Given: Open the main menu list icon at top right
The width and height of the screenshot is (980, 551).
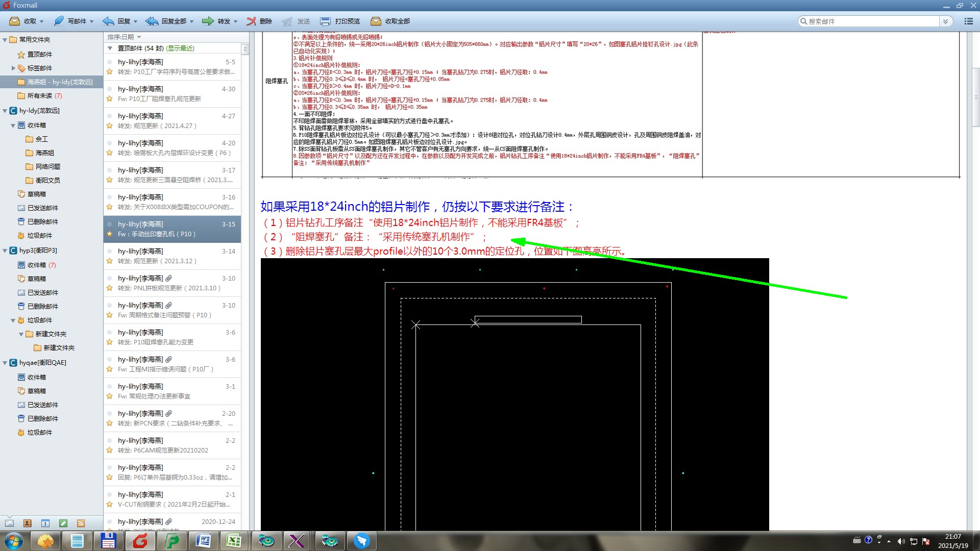Looking at the screenshot, I should click(x=968, y=21).
